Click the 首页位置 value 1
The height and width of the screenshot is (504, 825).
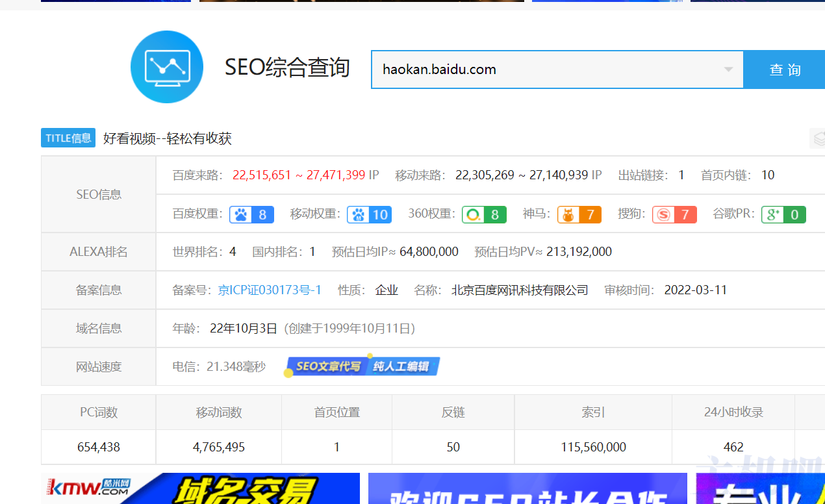(x=336, y=447)
